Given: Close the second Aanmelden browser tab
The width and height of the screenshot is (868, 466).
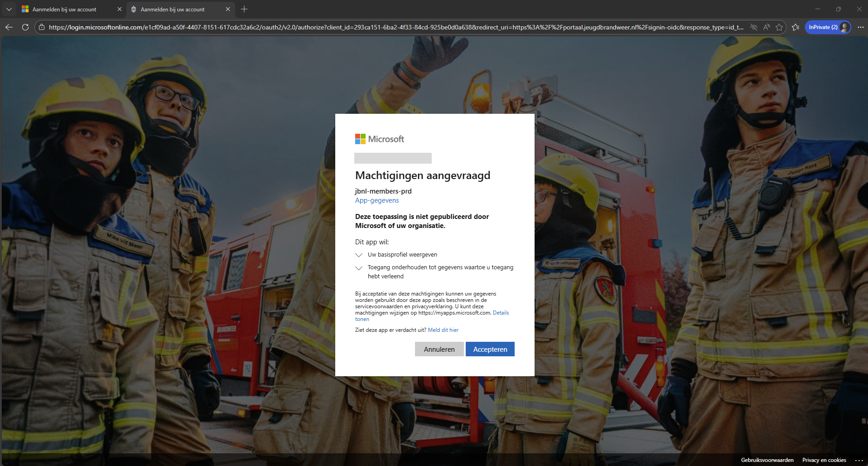Looking at the screenshot, I should (228, 9).
